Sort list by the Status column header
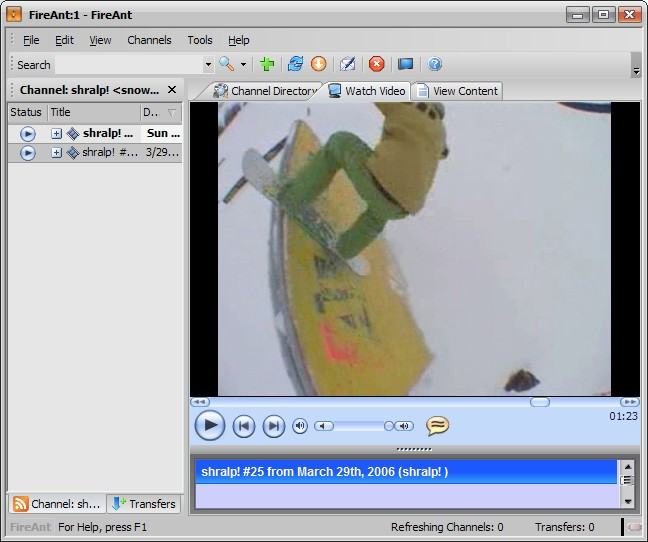648x542 pixels. coord(27,112)
